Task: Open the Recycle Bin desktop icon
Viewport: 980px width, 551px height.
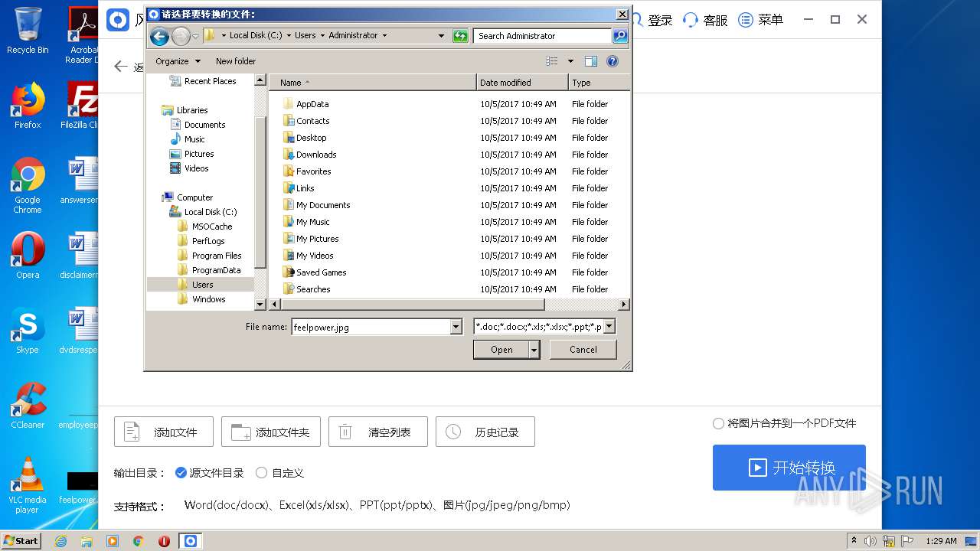Action: pyautogui.click(x=28, y=31)
